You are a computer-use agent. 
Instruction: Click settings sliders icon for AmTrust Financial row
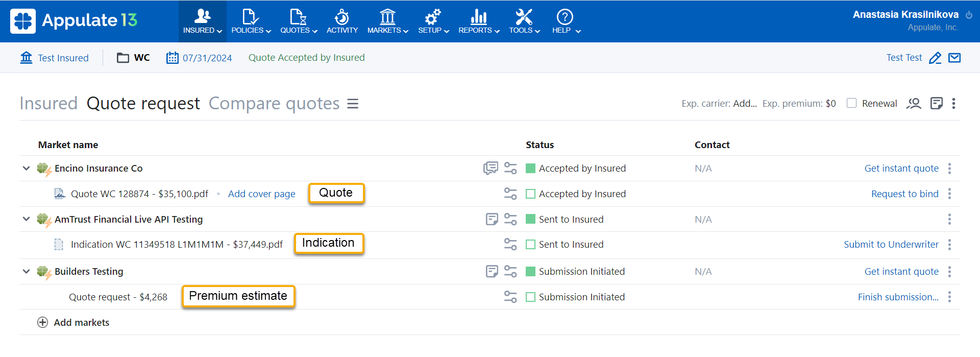pyautogui.click(x=510, y=219)
